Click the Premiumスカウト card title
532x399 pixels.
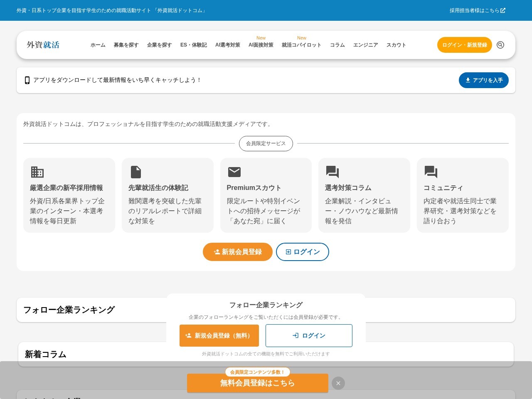pyautogui.click(x=254, y=188)
